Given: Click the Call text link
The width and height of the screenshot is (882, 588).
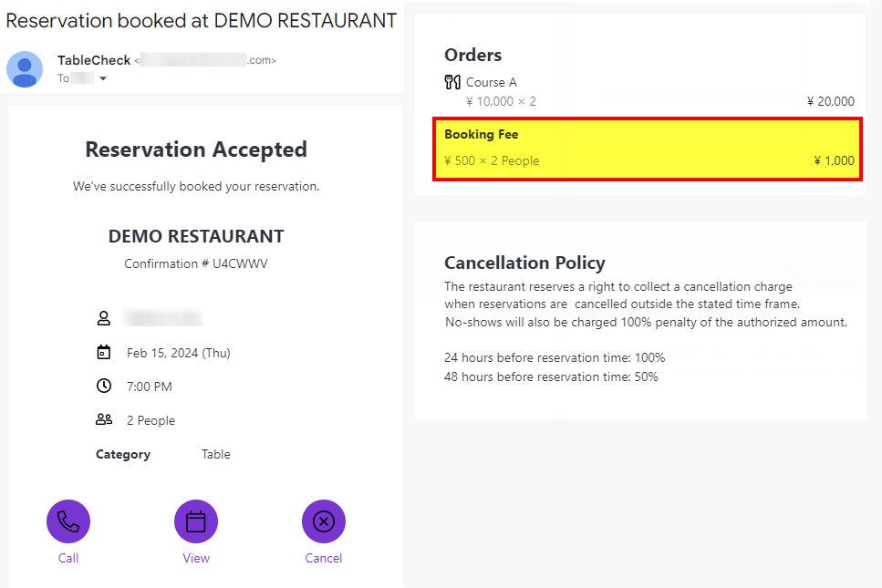Looking at the screenshot, I should point(68,558).
